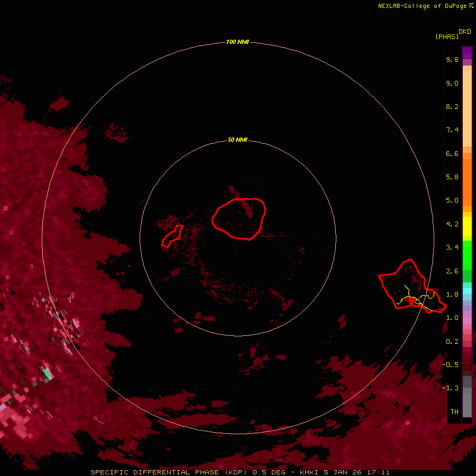Click the 8.2 value on the color scale
476x476 pixels.
coord(452,106)
